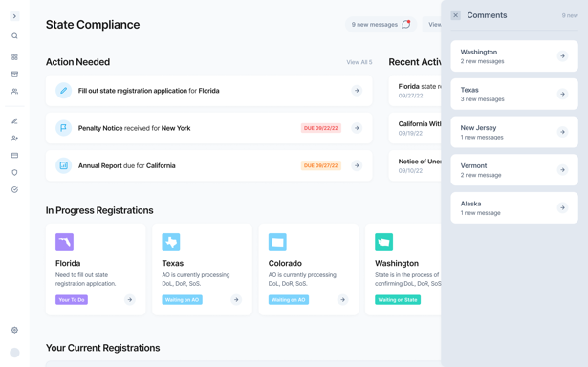The image size is (588, 367).
Task: Open search from the sidebar magnifier icon
Action: 14,36
